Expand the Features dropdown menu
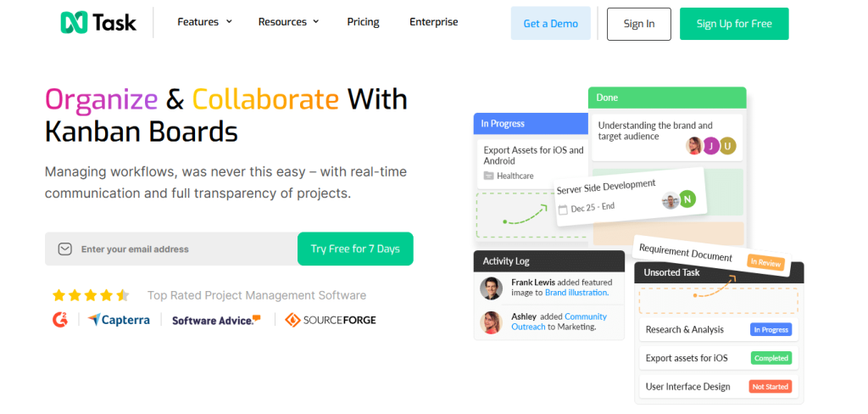 (x=204, y=22)
